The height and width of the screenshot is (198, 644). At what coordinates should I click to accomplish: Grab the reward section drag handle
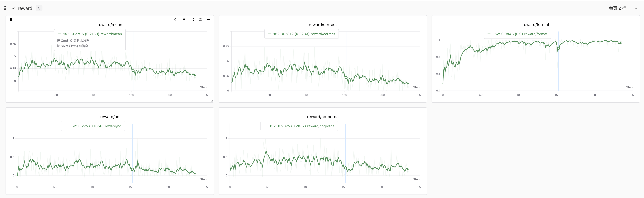pyautogui.click(x=5, y=8)
